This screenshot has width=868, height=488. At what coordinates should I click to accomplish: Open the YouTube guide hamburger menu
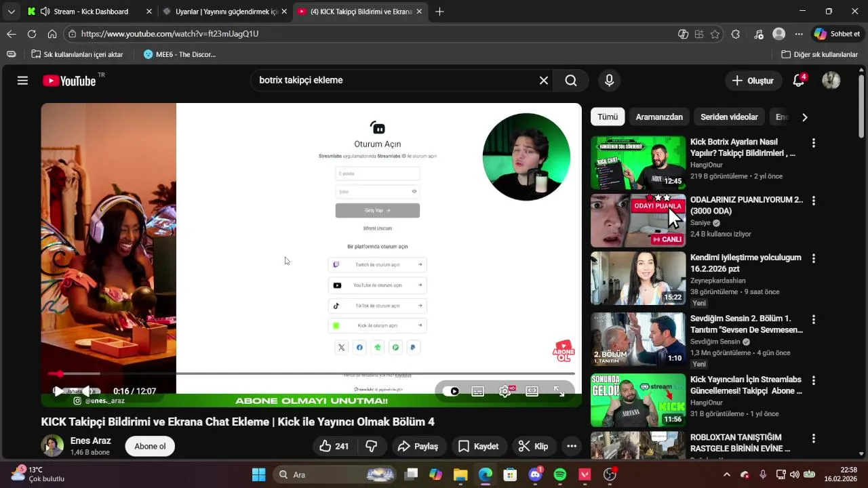coord(22,81)
